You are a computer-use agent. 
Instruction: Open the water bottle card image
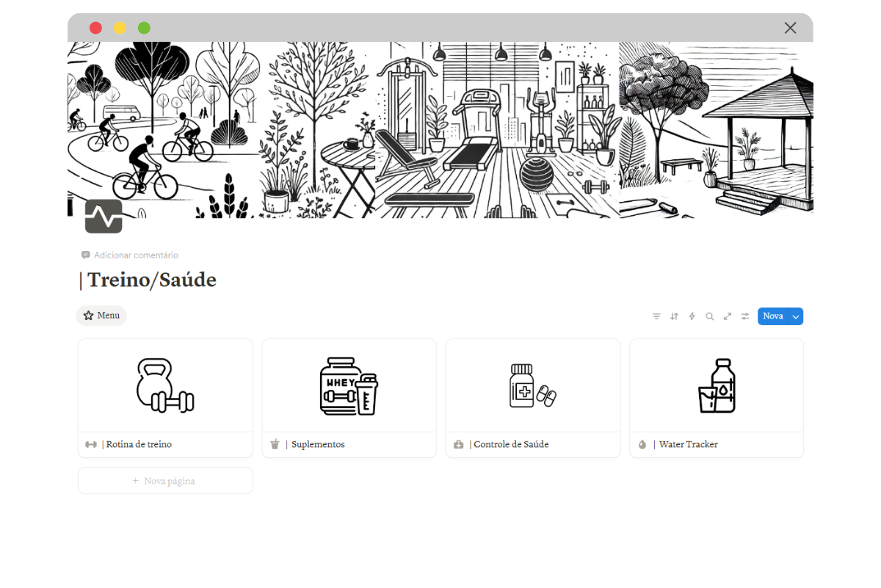(717, 385)
